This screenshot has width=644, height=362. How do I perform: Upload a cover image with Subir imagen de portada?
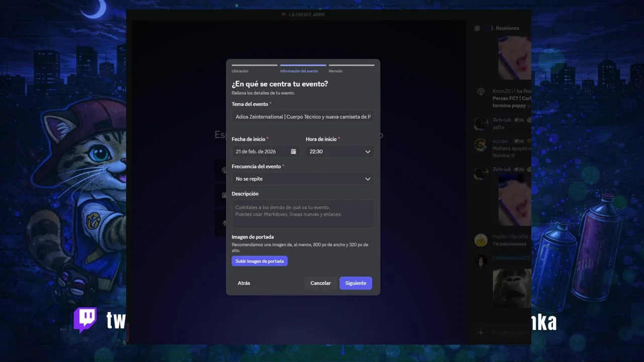pyautogui.click(x=260, y=261)
